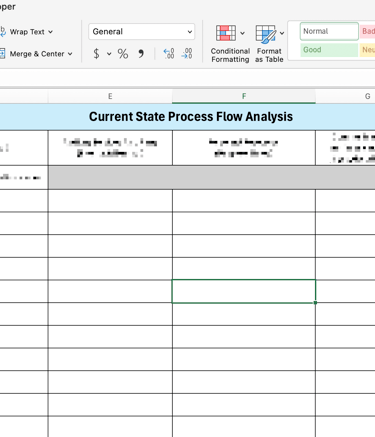Viewport: 375px width, 437px height.
Task: Click the gray merged row cell
Action: [x=212, y=177]
